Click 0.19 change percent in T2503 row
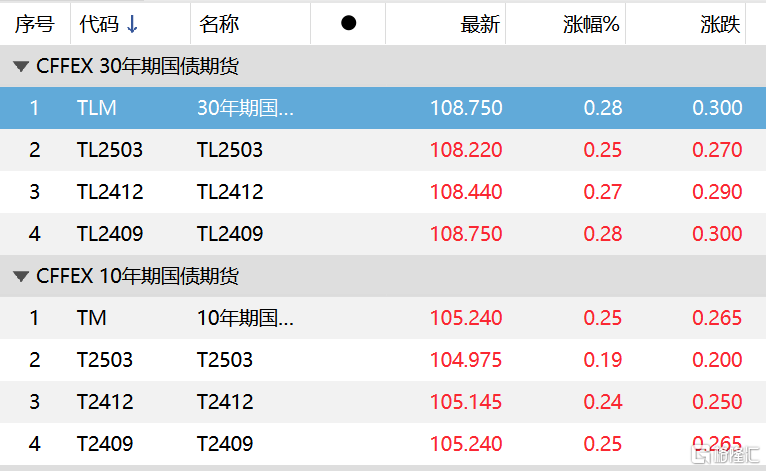 [603, 360]
